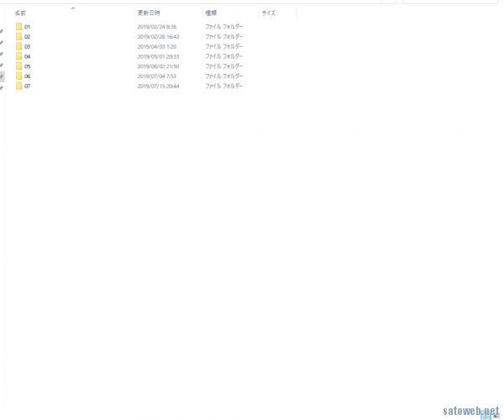Click the 2019/07/15 20:44 date cell
The width and height of the screenshot is (504, 420).
point(158,86)
